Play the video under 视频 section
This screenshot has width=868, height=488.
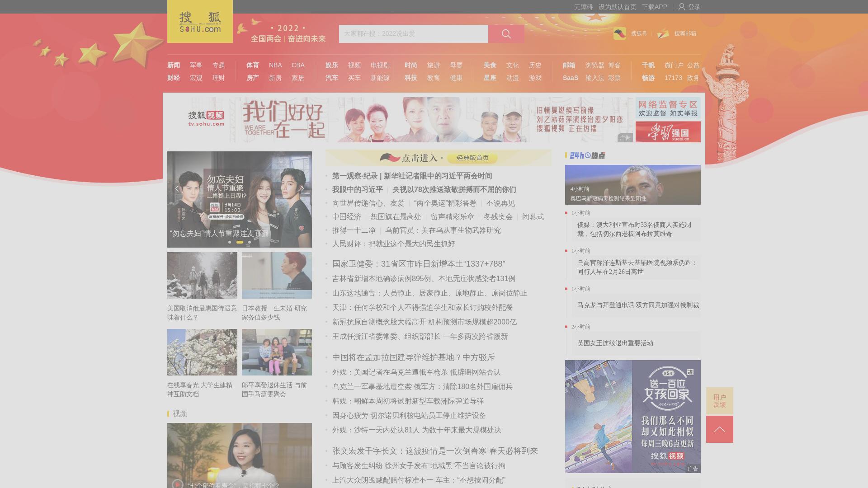177,483
